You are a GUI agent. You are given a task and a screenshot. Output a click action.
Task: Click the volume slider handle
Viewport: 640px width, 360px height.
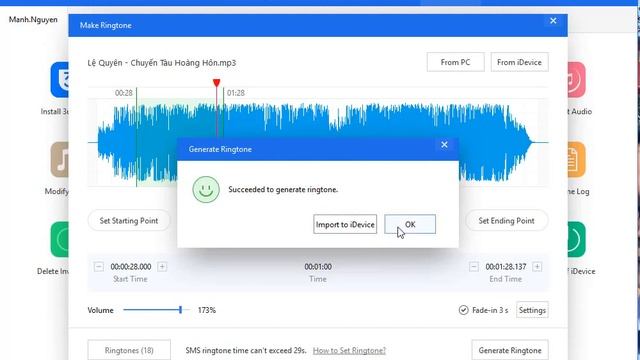180,310
